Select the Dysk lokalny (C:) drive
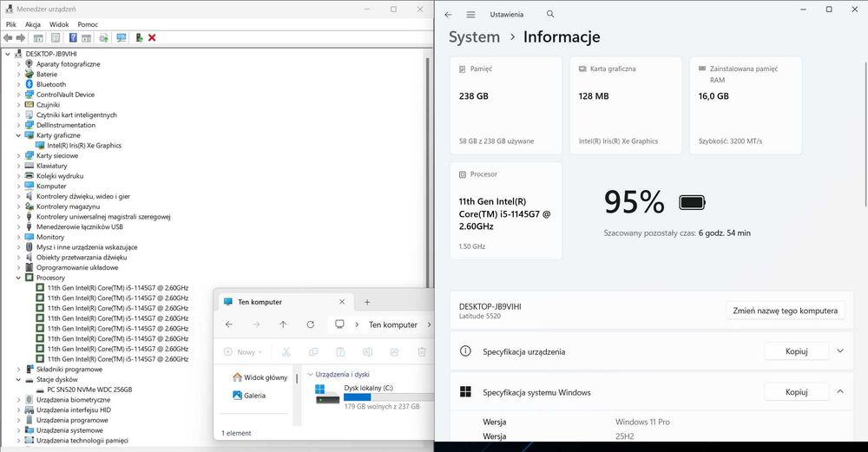Viewport: 868px width, 452px height. pyautogui.click(x=372, y=397)
